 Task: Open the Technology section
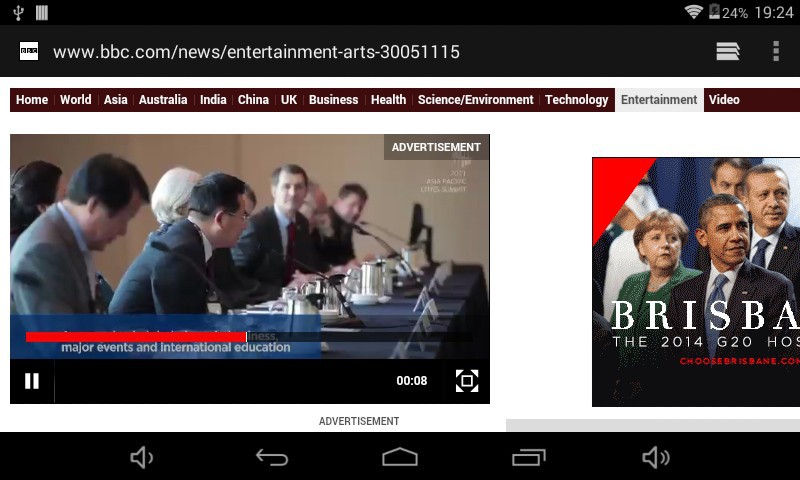(577, 100)
